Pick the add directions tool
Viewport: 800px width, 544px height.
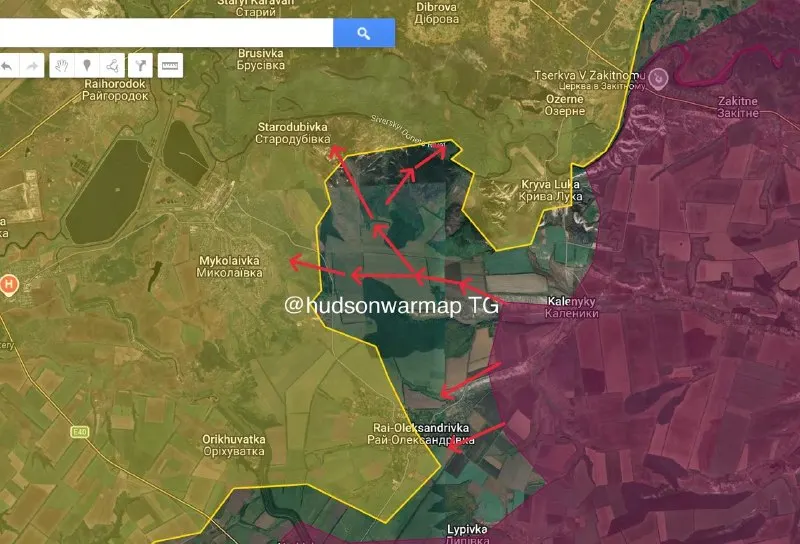point(140,66)
